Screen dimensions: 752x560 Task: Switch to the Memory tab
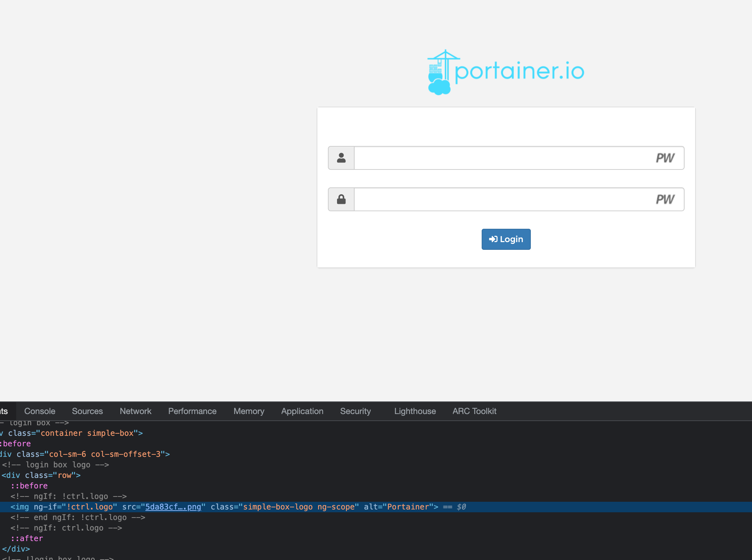point(249,411)
